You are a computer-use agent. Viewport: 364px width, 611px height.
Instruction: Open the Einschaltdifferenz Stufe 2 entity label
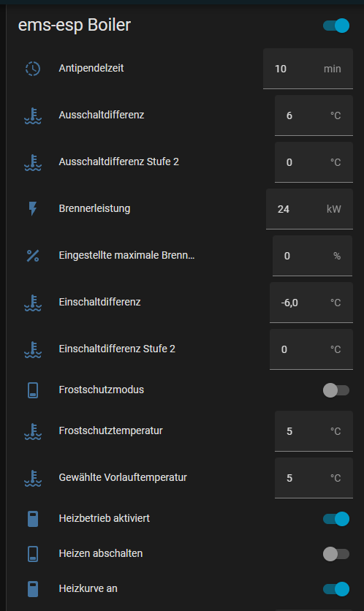(117, 349)
